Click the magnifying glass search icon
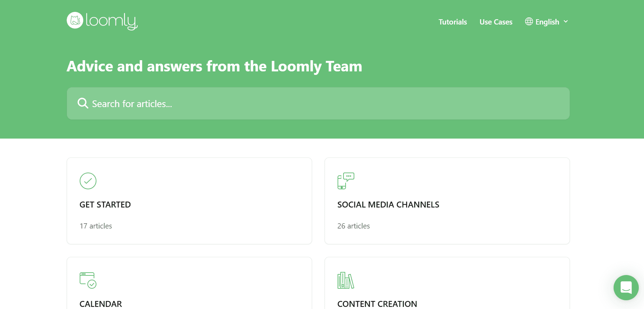This screenshot has height=309, width=644. [x=83, y=103]
